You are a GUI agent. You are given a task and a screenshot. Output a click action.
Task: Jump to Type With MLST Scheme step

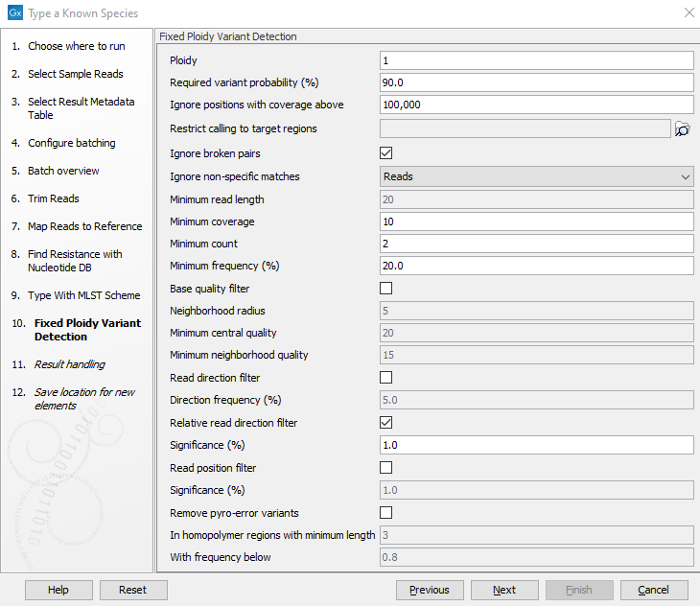[x=83, y=295]
